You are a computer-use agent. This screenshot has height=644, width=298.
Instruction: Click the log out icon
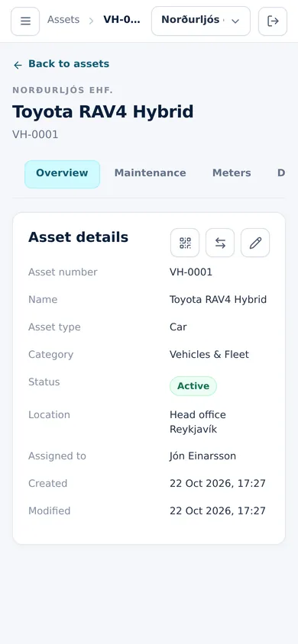[x=273, y=21]
